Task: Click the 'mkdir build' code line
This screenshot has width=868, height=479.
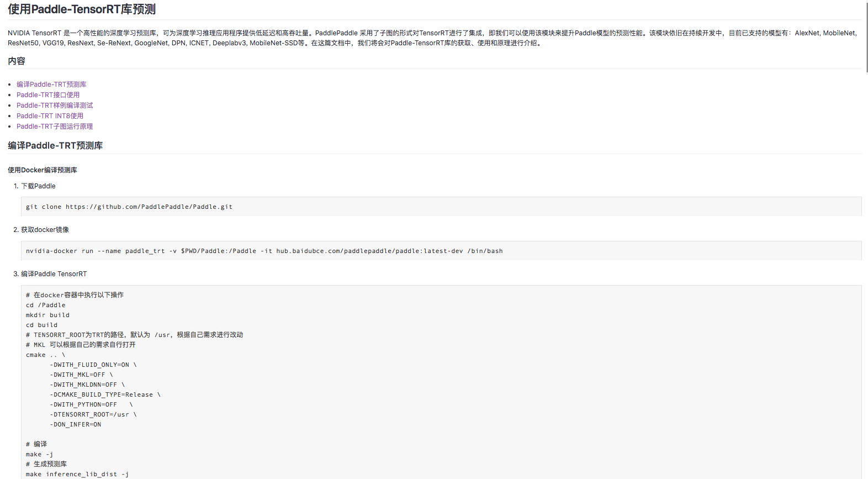Action: [47, 315]
